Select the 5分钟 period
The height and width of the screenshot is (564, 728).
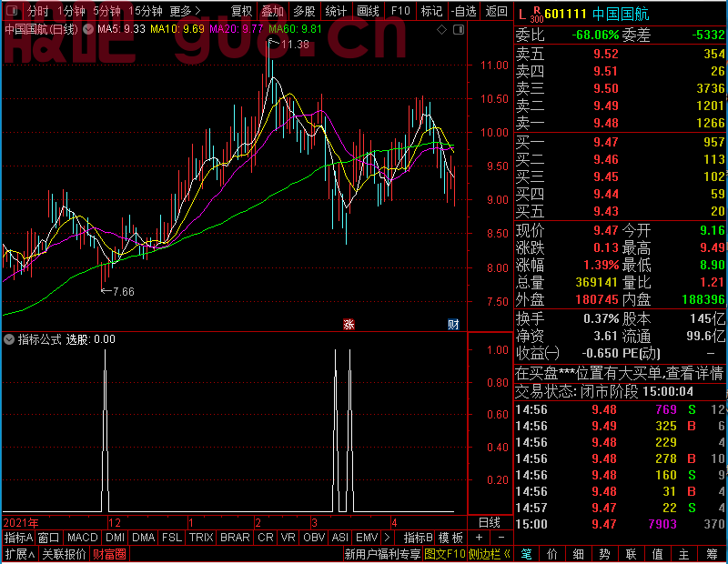(106, 11)
